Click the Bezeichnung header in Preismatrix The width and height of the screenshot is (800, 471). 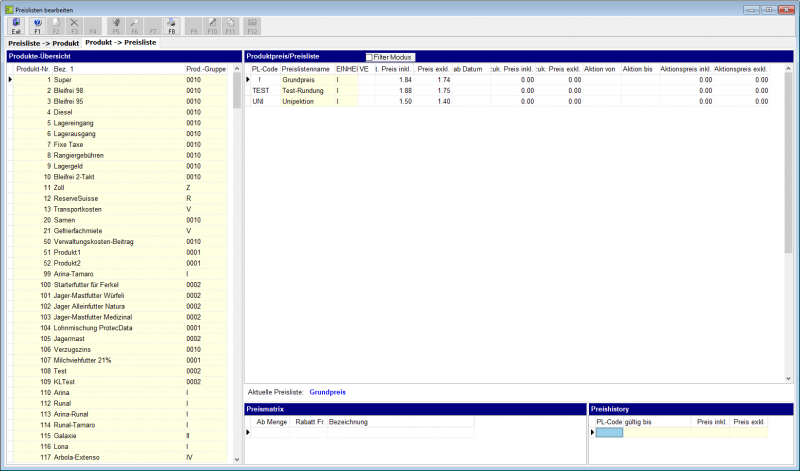coord(401,422)
